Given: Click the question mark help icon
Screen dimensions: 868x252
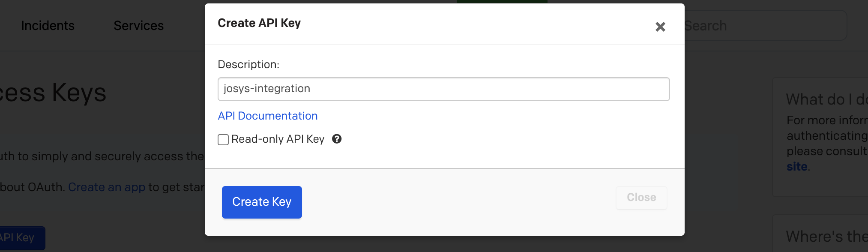Looking at the screenshot, I should click(x=337, y=139).
